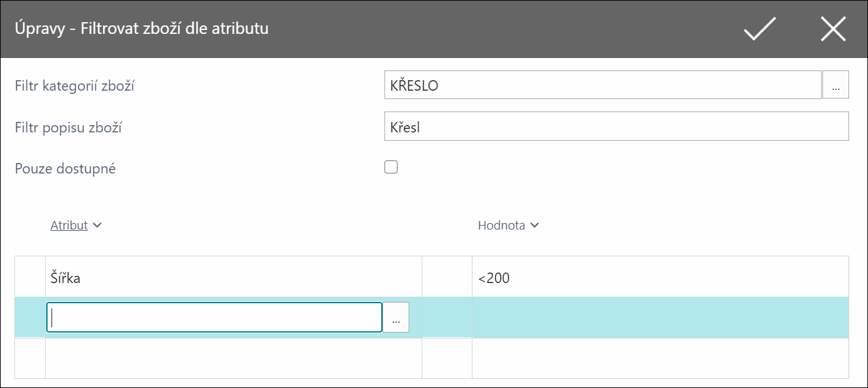The height and width of the screenshot is (388, 868).
Task: Open lookup for Filtr kategorií zboží
Action: coord(835,85)
